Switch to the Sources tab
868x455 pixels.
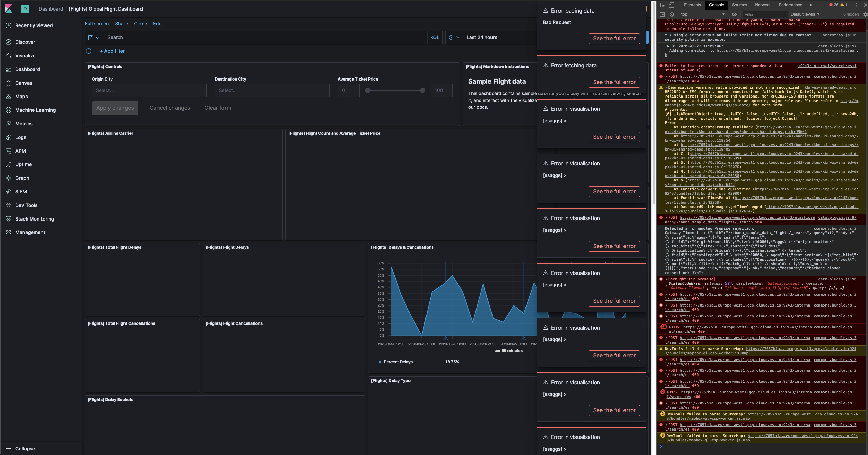pos(739,5)
